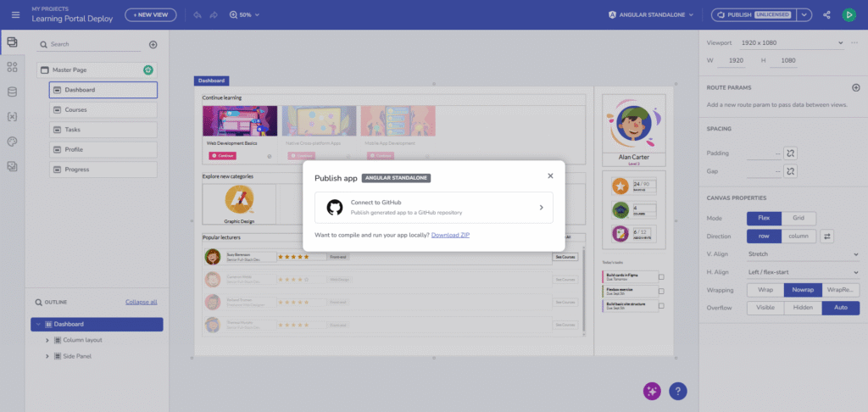Click the chevron on Connect to GitHub row
Viewport: 868px width, 412px height.
[542, 208]
